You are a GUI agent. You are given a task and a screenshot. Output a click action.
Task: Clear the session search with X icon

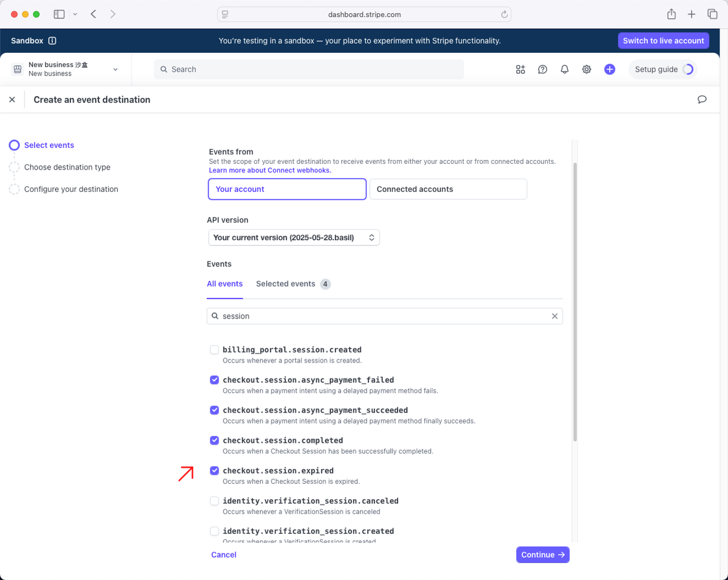click(555, 316)
